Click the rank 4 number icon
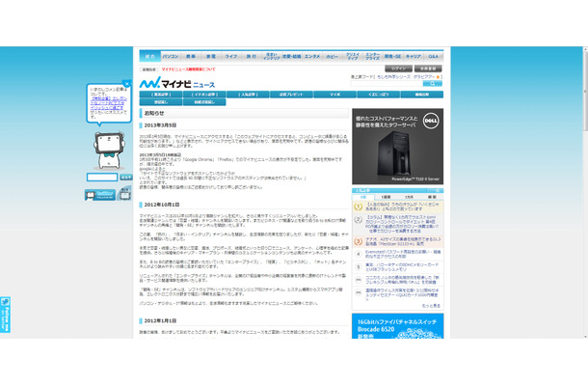 pos(359,254)
